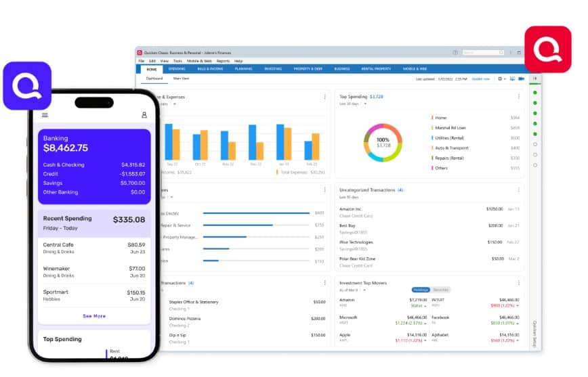The width and height of the screenshot is (588, 377).
Task: Click the red Quicken Classic logo badge
Action: pyautogui.click(x=547, y=49)
